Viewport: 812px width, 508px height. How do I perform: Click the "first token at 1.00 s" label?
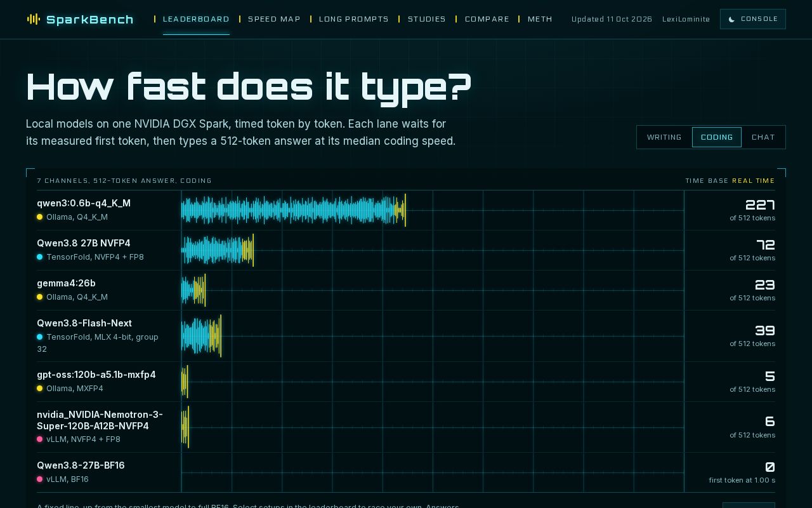click(742, 480)
